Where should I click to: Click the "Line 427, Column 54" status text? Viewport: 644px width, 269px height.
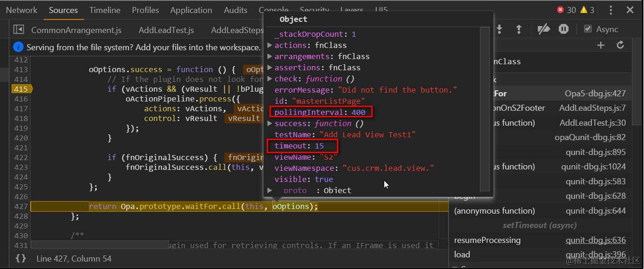[74, 258]
